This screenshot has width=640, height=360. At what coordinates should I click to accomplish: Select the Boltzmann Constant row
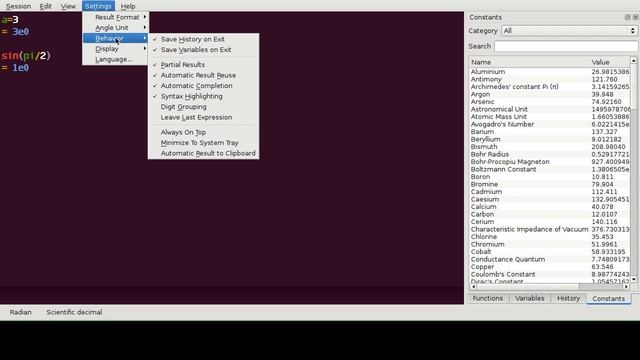550,169
